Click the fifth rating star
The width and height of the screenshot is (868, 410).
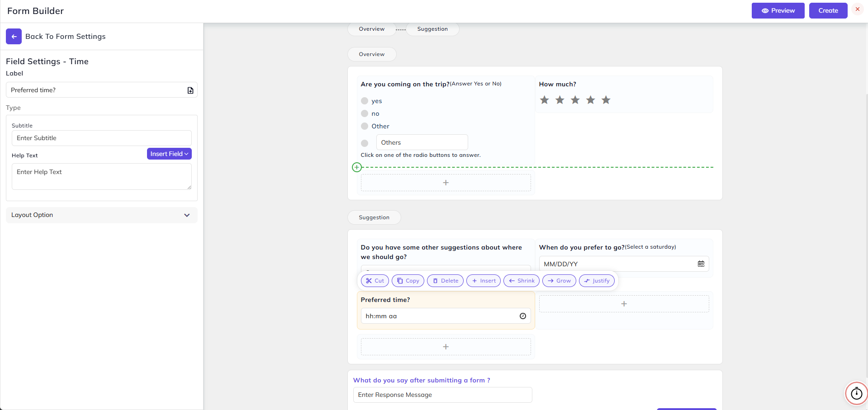point(606,100)
